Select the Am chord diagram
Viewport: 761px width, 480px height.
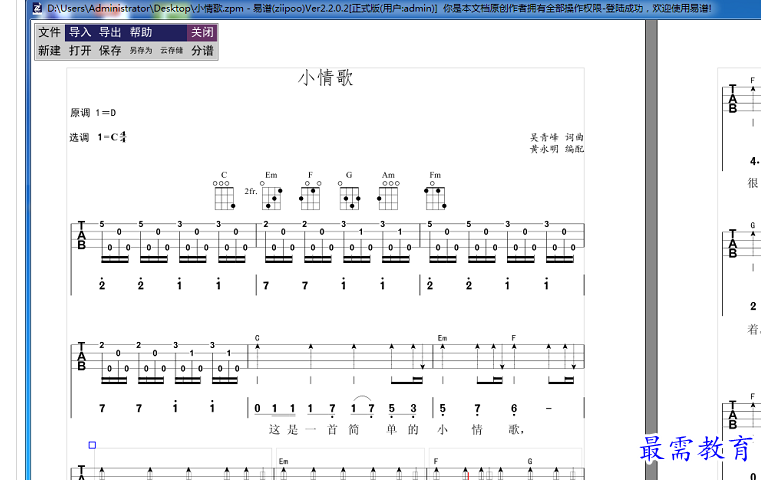tap(388, 191)
